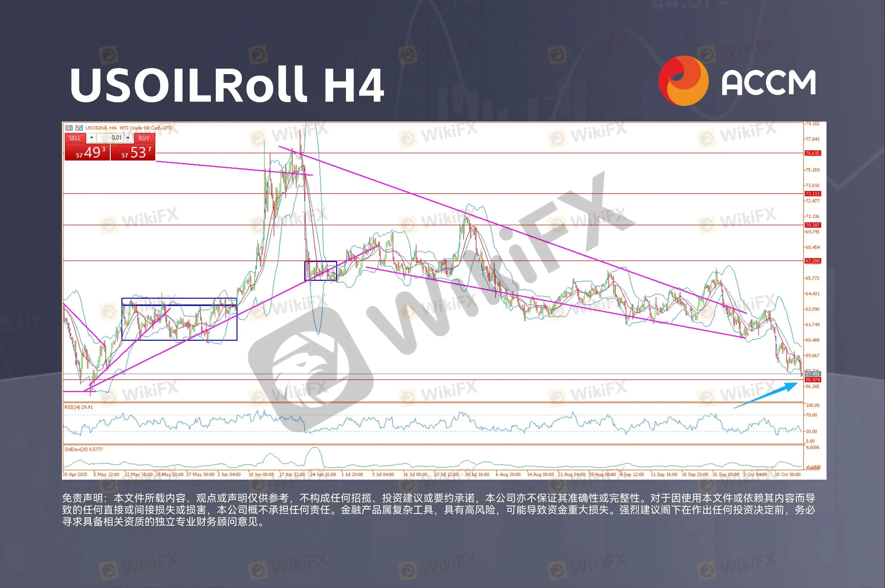Click the RSI(14) indicator label
This screenshot has width=885, height=588.
pos(78,407)
